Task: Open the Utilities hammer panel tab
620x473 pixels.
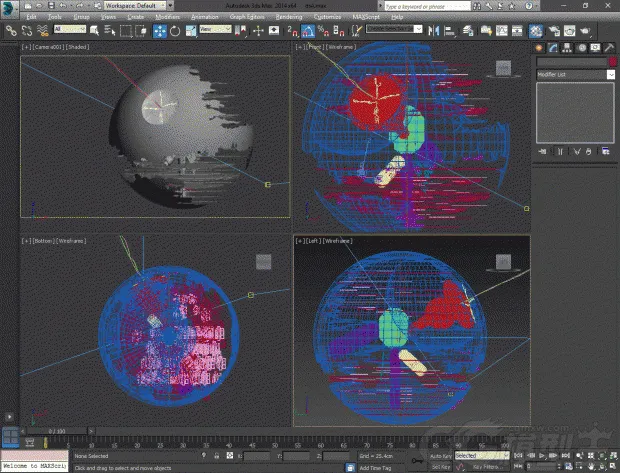Action: click(x=609, y=48)
